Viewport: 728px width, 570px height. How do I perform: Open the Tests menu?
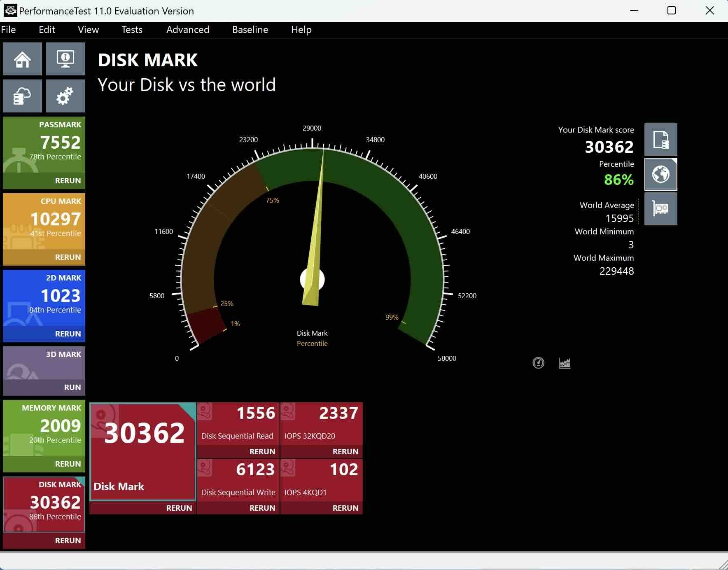(132, 30)
